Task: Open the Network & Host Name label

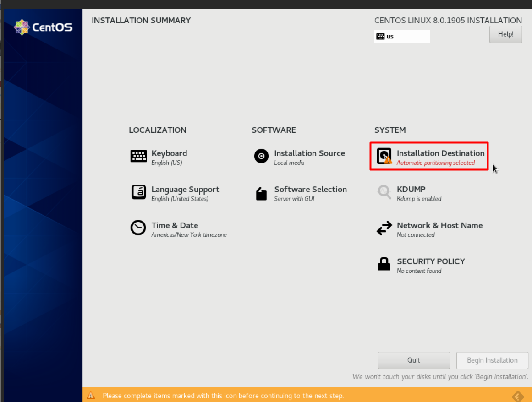Action: [439, 225]
